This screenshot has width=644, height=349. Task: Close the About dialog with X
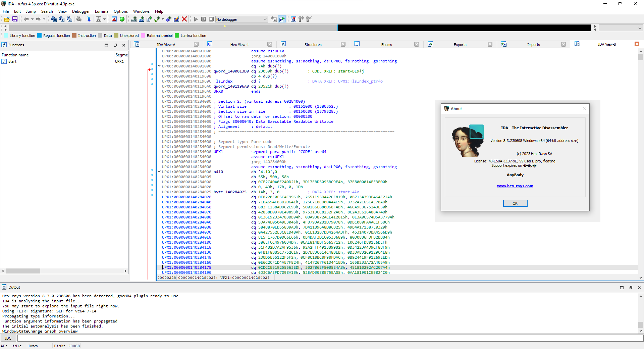[x=584, y=108]
